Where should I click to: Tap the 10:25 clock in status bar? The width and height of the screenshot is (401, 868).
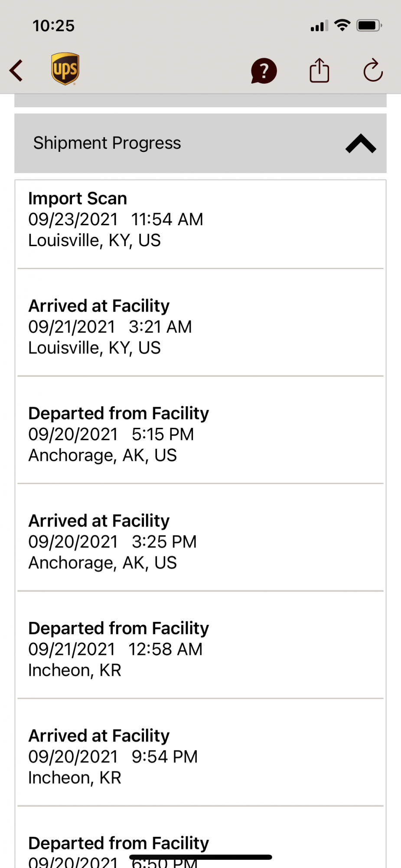click(x=54, y=26)
